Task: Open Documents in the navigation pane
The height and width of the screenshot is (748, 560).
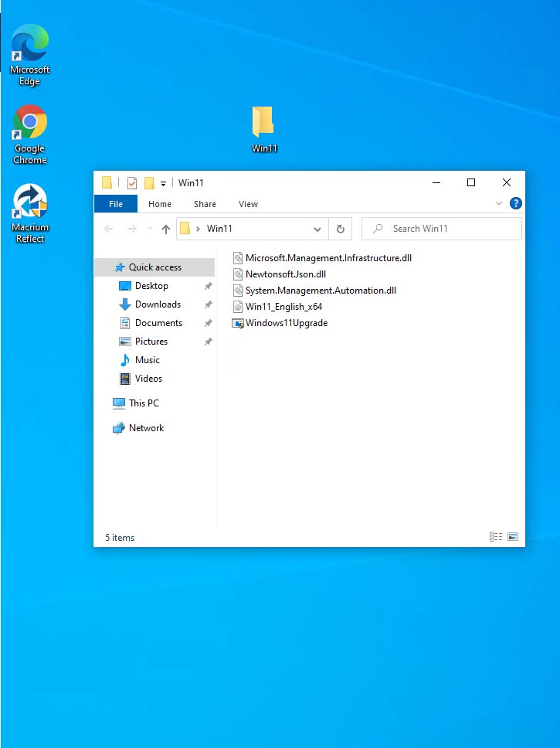Action: (158, 323)
